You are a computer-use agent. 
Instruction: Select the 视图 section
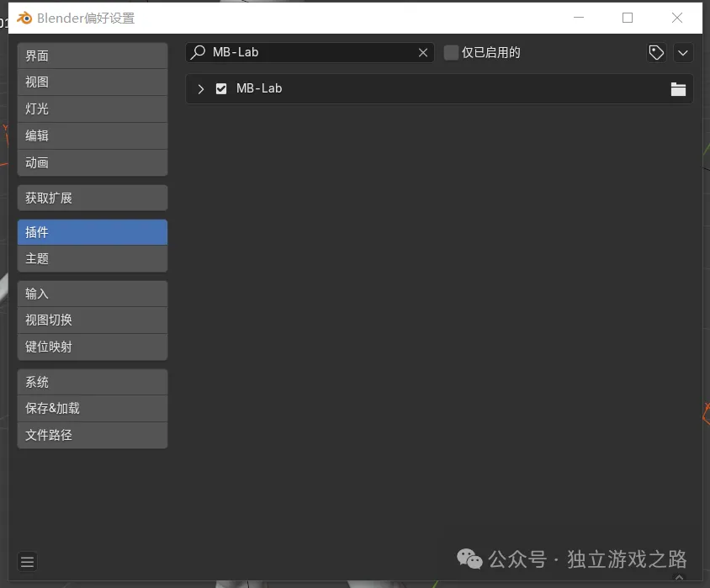pos(92,82)
